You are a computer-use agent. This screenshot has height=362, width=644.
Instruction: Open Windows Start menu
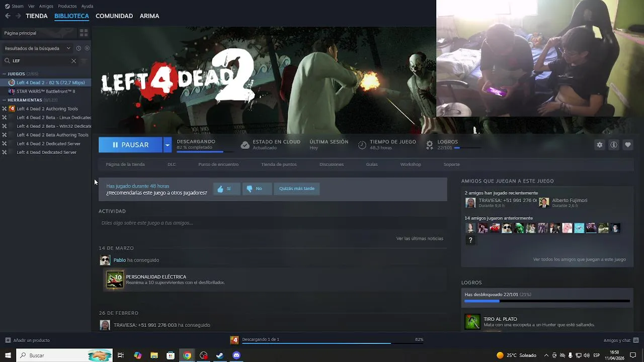8,355
